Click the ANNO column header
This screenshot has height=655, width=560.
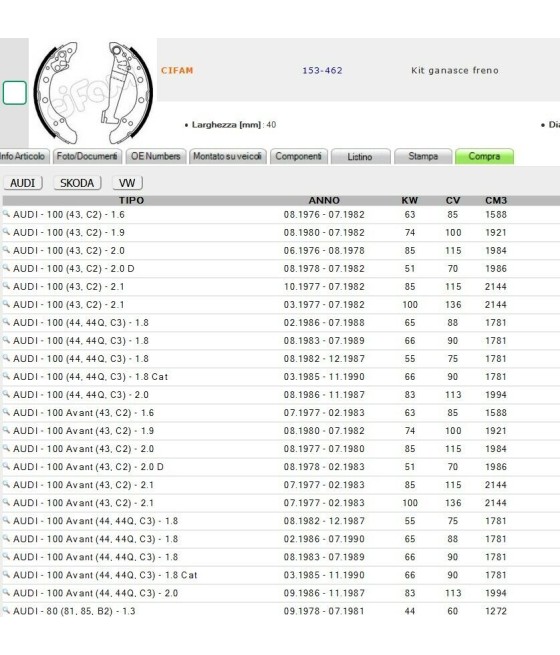tap(324, 201)
